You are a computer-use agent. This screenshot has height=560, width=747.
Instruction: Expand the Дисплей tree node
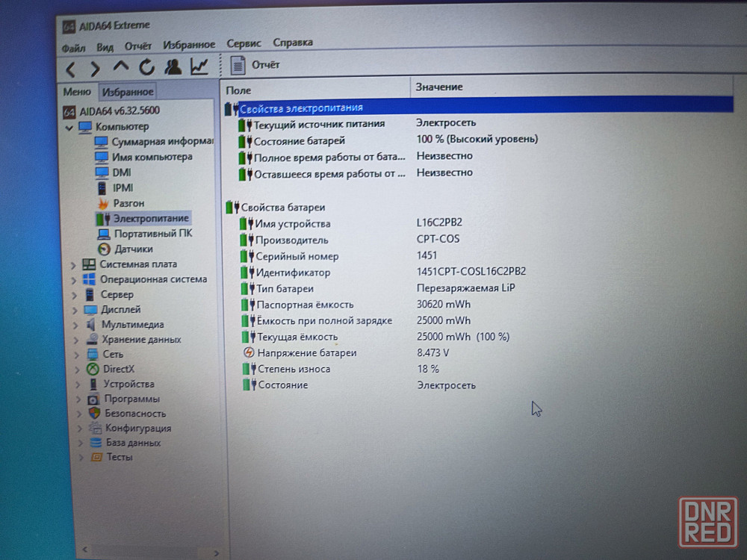[x=75, y=311]
